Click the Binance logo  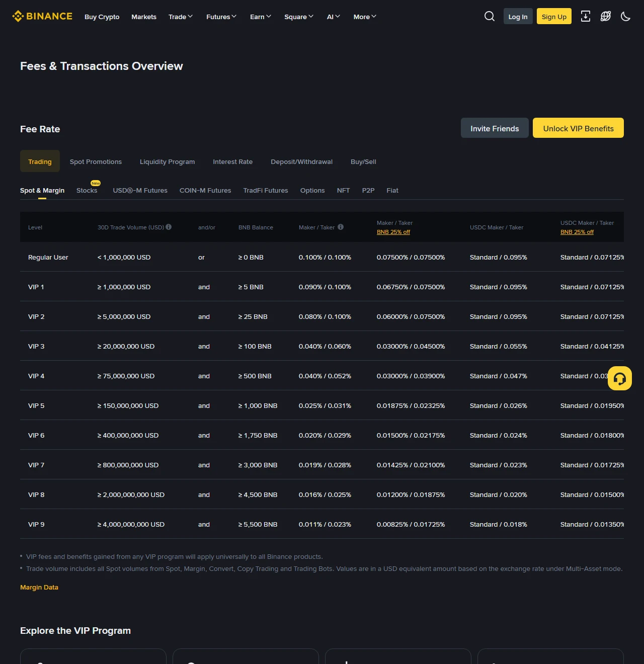click(42, 16)
